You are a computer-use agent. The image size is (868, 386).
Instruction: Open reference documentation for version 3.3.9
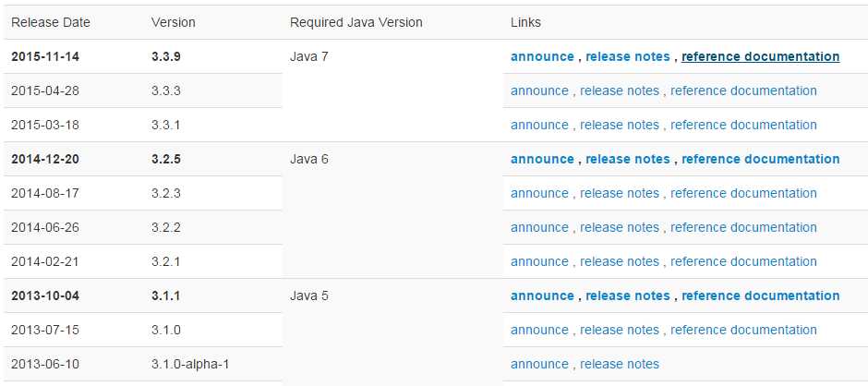click(761, 56)
